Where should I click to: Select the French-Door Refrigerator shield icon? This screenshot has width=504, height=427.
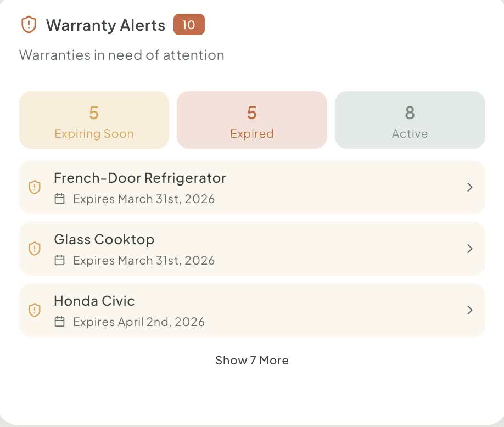click(35, 187)
